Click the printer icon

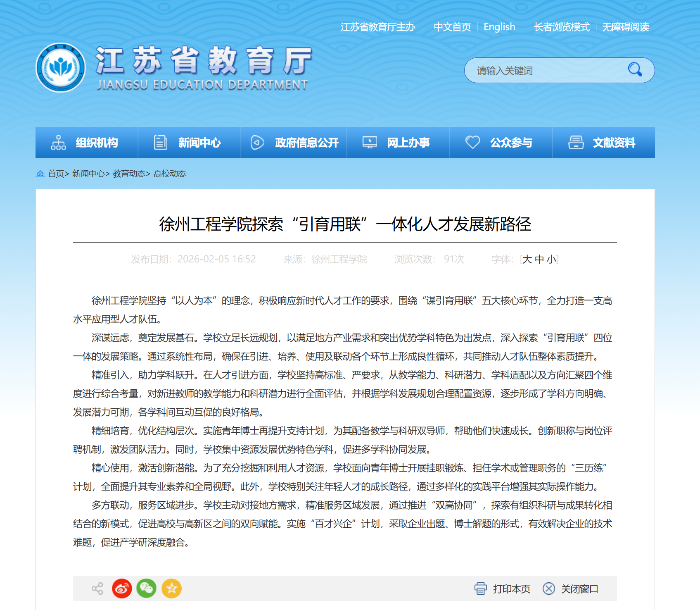481,589
